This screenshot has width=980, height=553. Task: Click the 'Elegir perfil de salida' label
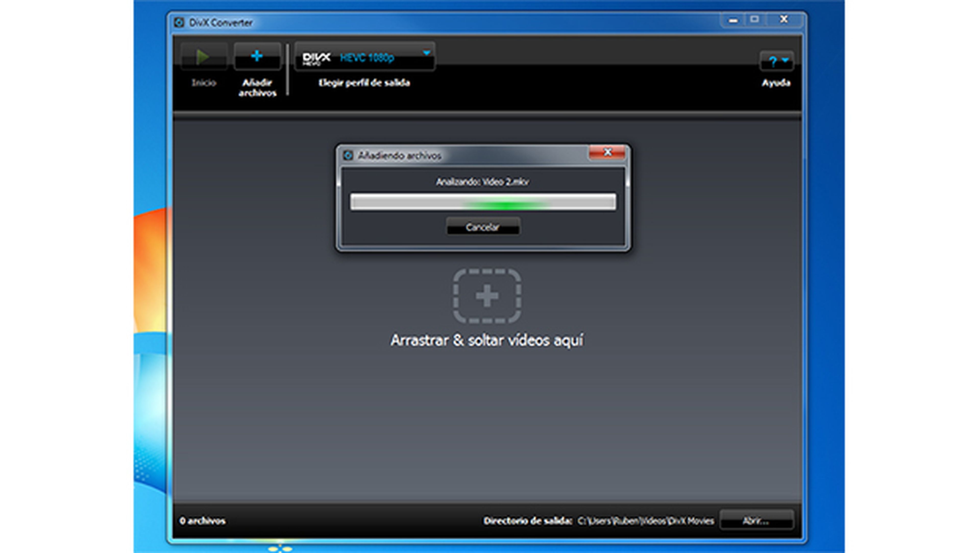tap(364, 82)
